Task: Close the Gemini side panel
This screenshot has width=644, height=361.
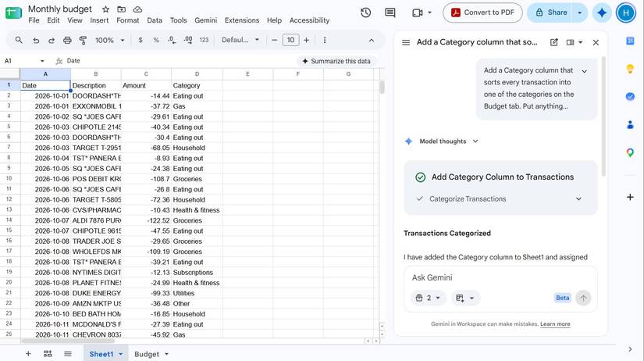Action: pos(596,42)
